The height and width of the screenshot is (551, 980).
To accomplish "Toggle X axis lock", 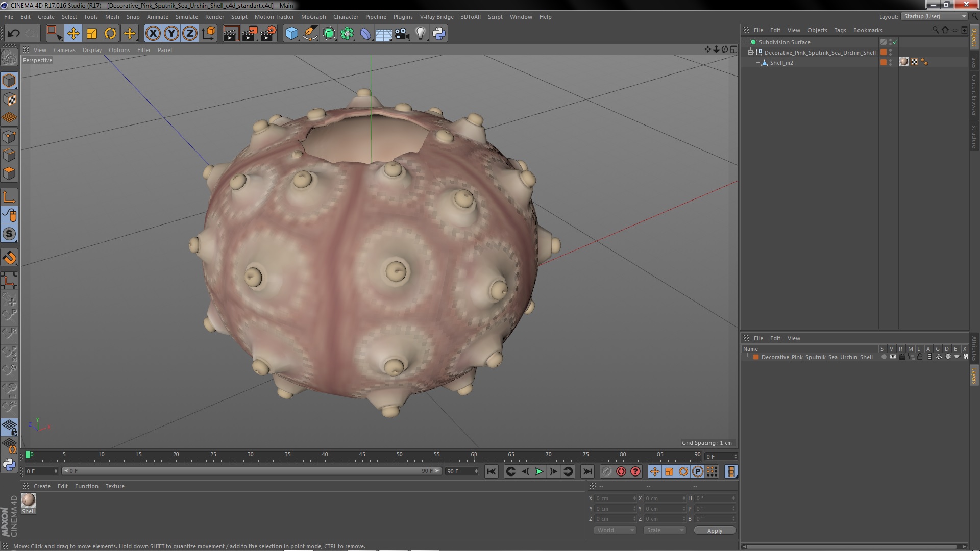I will point(153,34).
